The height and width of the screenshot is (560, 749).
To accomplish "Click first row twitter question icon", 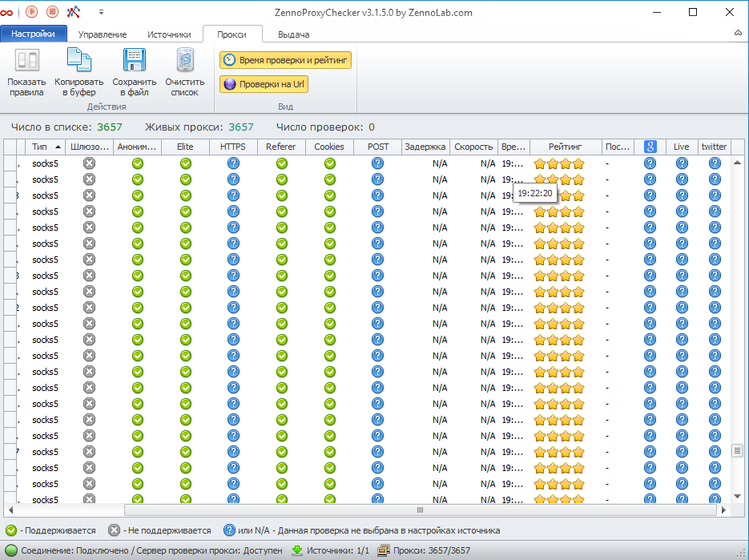I will coord(715,163).
